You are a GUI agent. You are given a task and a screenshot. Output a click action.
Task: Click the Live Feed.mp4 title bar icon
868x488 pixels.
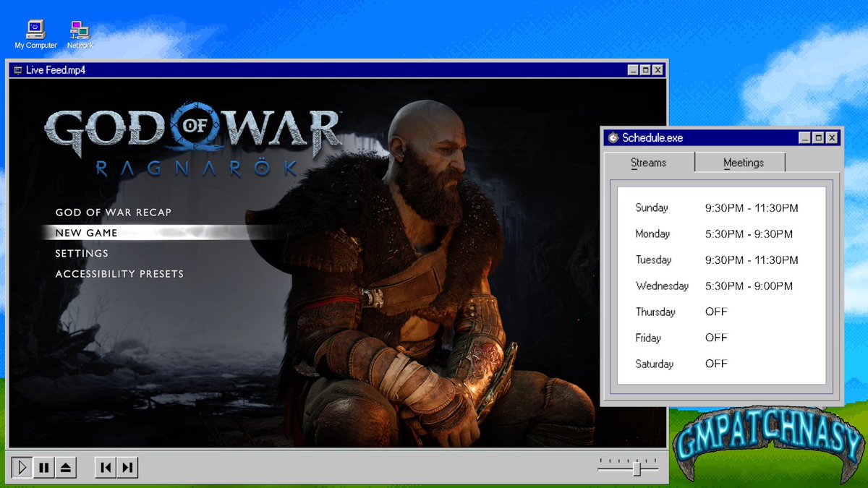click(17, 70)
